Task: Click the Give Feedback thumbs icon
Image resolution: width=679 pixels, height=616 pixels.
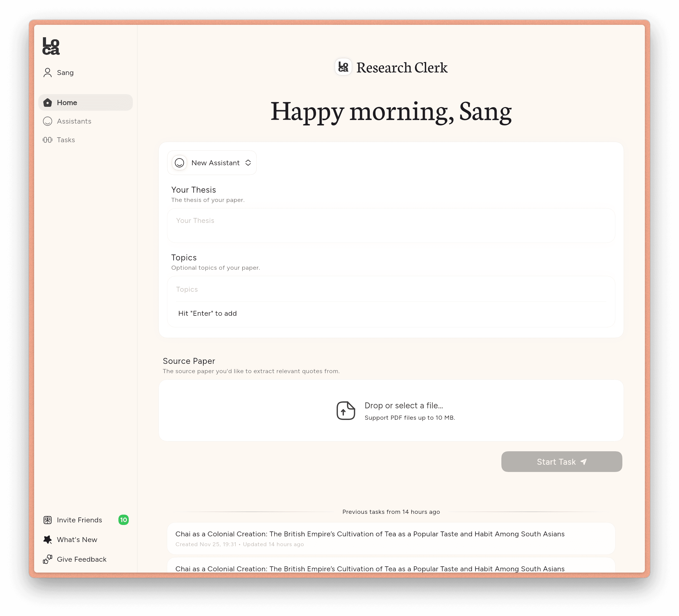Action: coord(48,559)
